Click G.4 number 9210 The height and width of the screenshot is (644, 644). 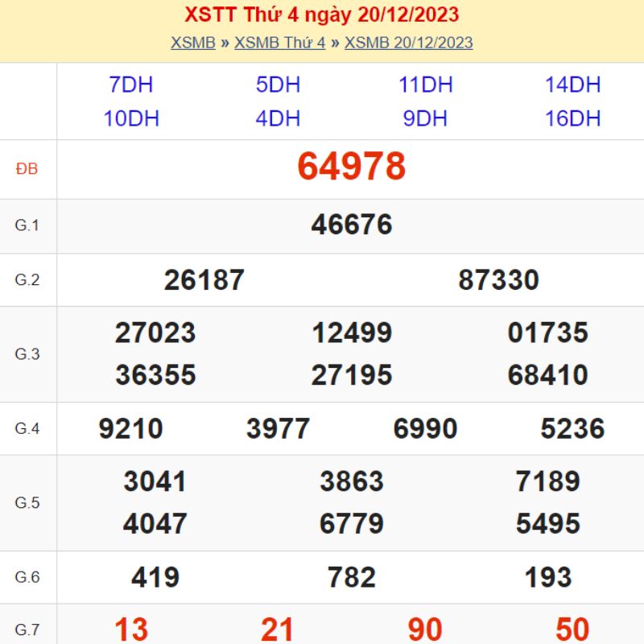[x=131, y=429]
